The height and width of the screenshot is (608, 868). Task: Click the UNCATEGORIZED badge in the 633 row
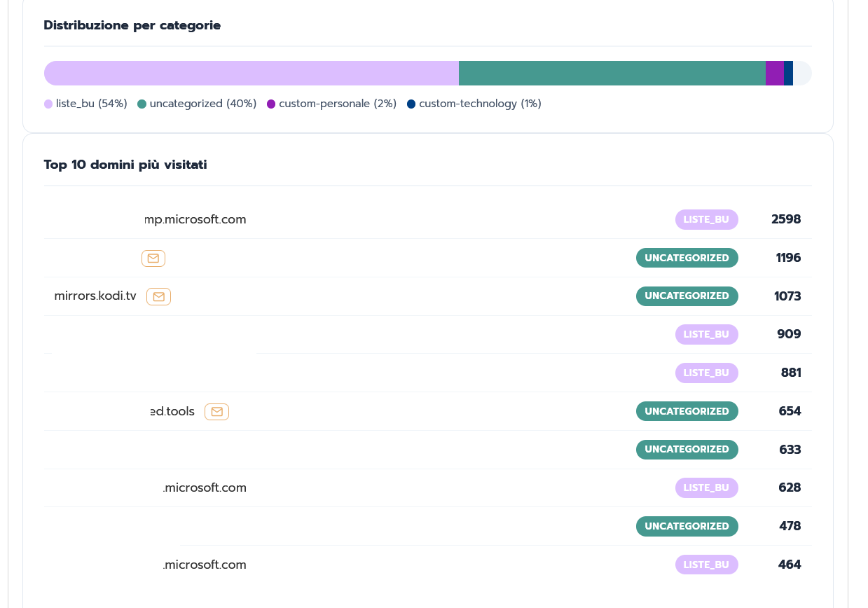point(687,450)
